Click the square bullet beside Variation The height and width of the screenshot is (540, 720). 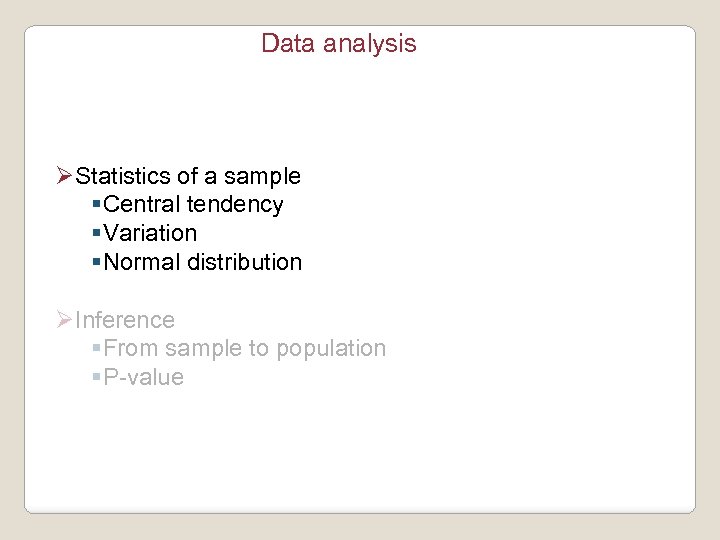[96, 233]
